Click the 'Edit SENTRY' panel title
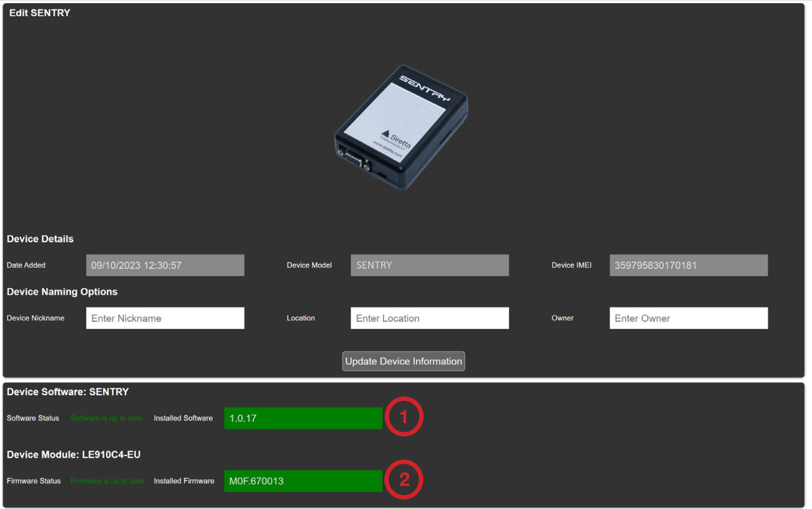812x509 pixels. click(x=40, y=13)
